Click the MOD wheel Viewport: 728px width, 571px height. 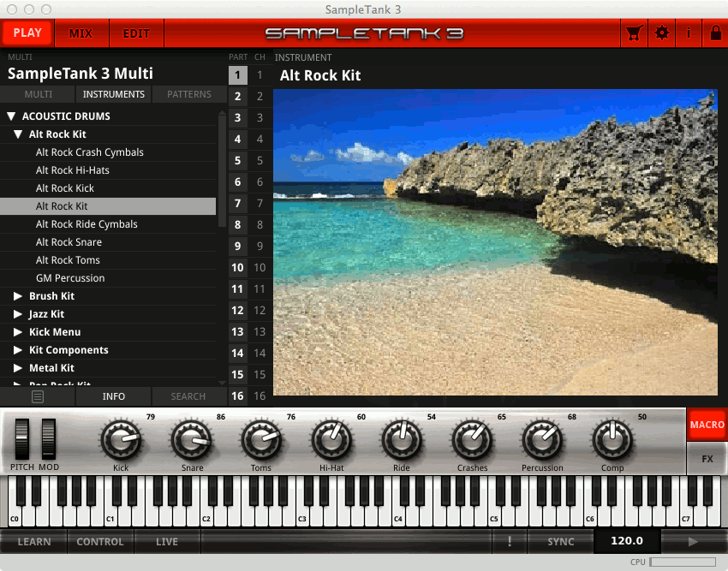(x=49, y=438)
